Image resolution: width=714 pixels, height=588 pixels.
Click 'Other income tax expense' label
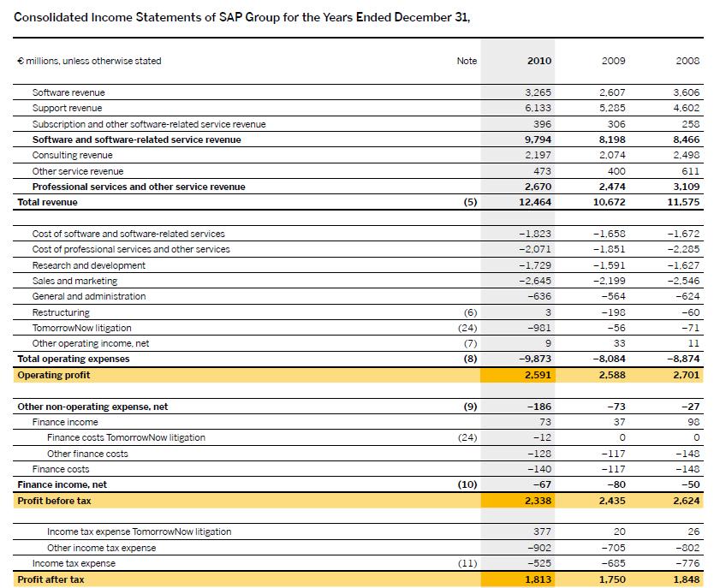(101, 548)
